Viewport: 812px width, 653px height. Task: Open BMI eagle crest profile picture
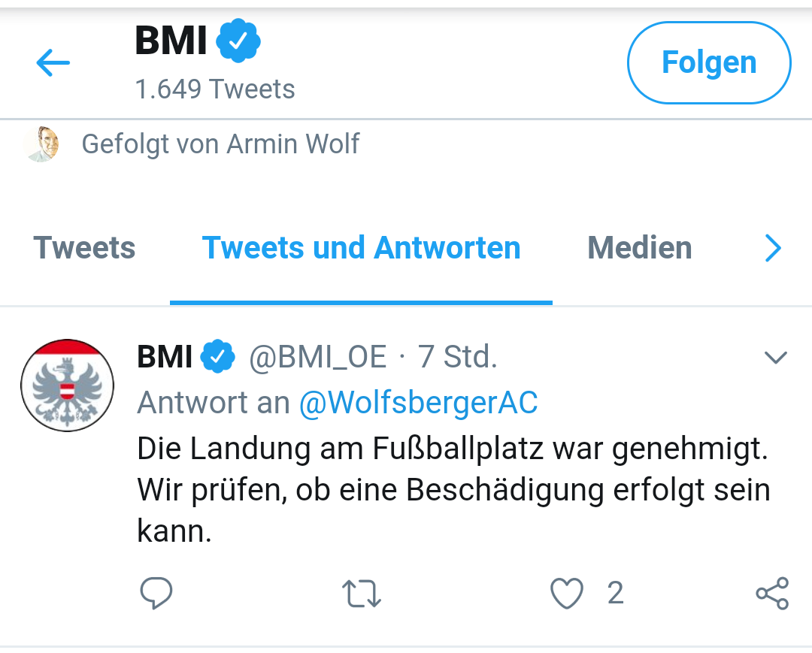[x=68, y=385]
